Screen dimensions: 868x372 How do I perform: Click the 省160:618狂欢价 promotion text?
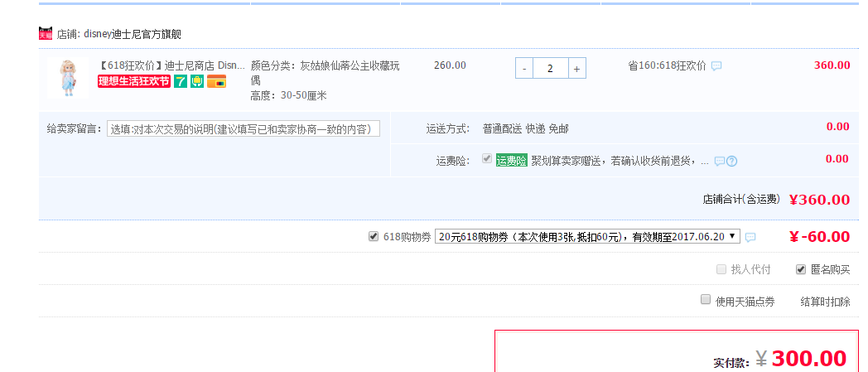tap(667, 66)
